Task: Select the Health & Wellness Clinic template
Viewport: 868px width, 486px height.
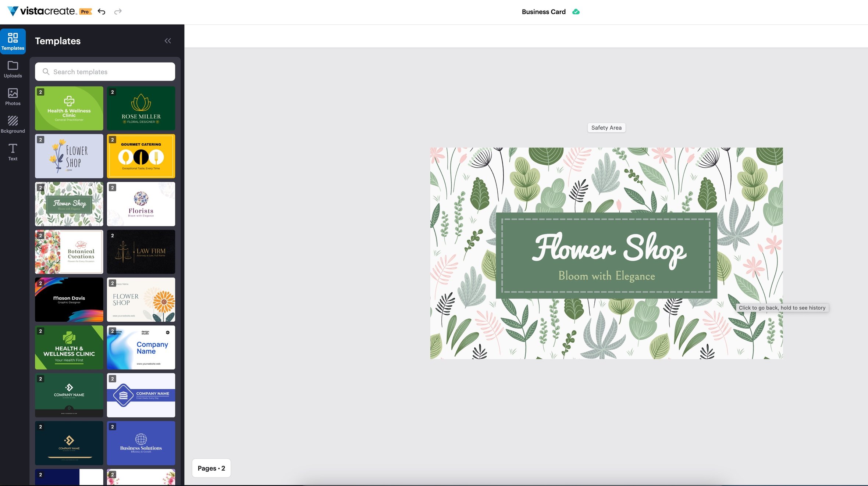Action: 69,108
